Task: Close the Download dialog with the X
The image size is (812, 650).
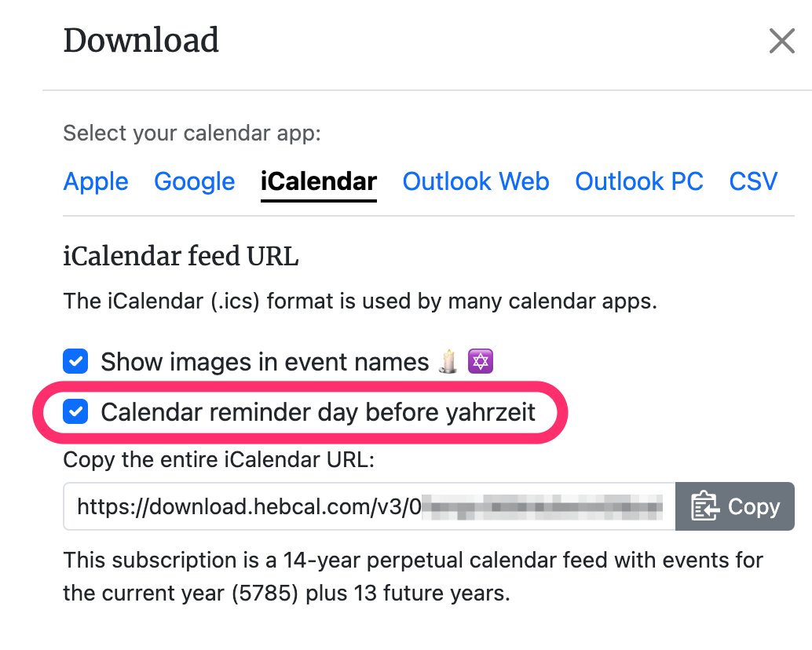Action: [781, 41]
